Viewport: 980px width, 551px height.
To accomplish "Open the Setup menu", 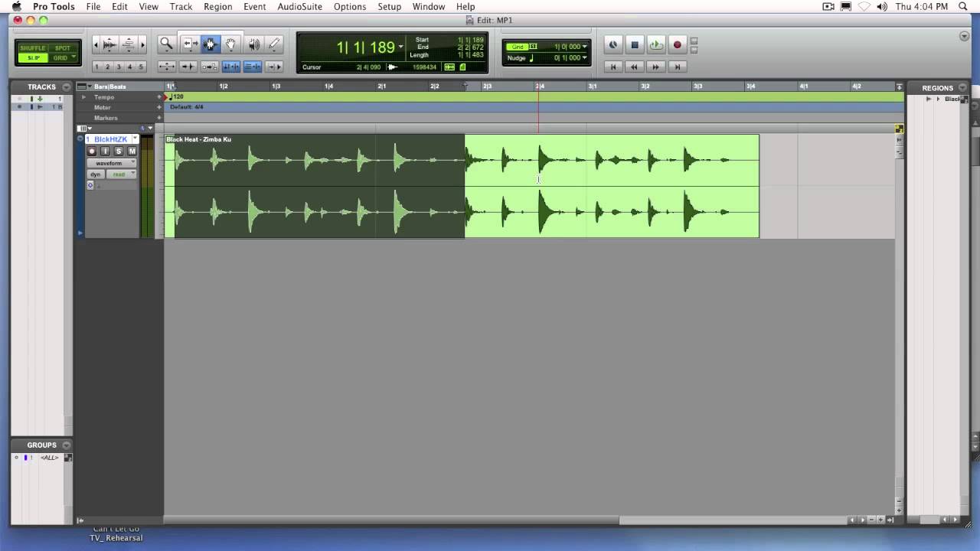I will click(x=389, y=7).
